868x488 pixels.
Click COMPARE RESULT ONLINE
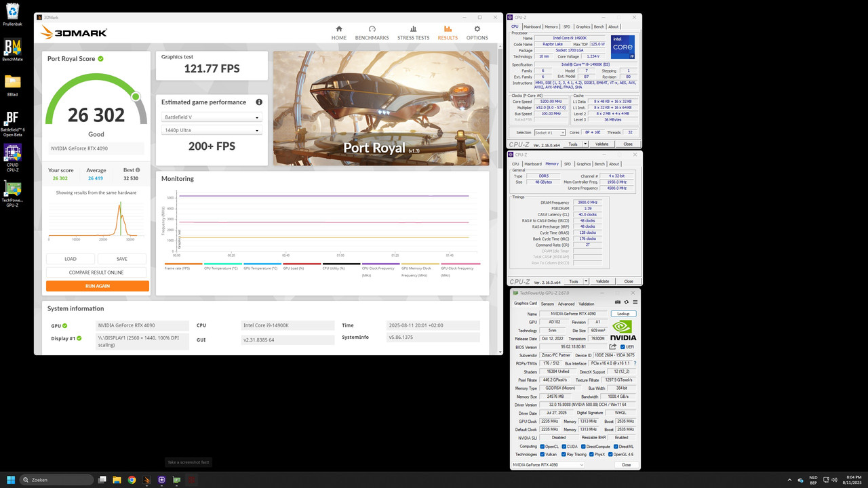[96, 272]
